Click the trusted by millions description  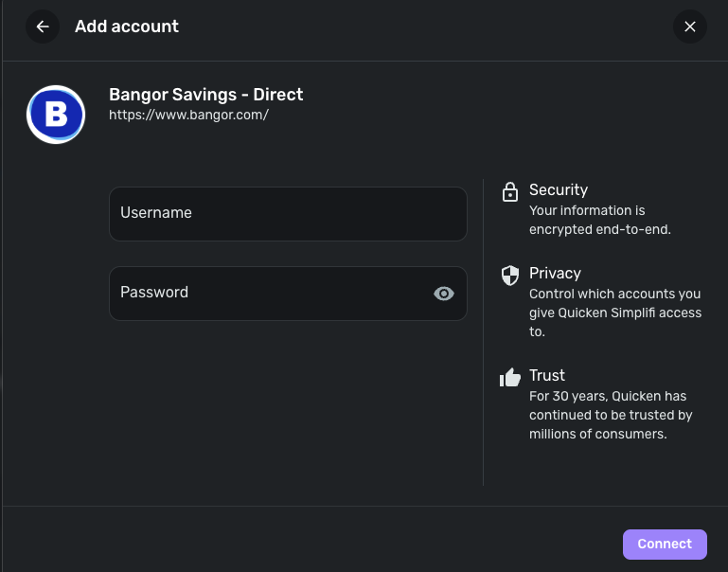[611, 415]
